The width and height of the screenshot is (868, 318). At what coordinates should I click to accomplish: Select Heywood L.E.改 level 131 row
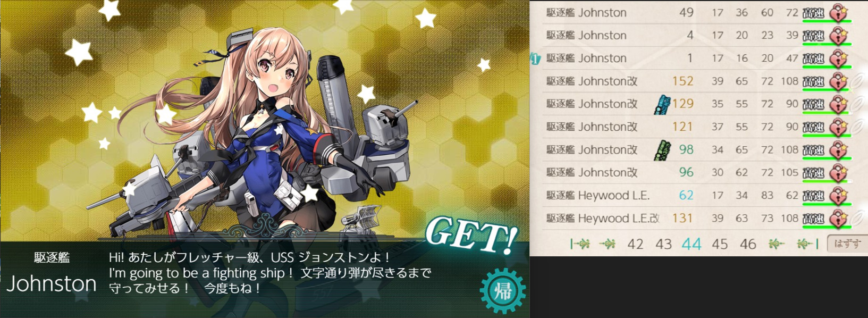click(x=697, y=218)
